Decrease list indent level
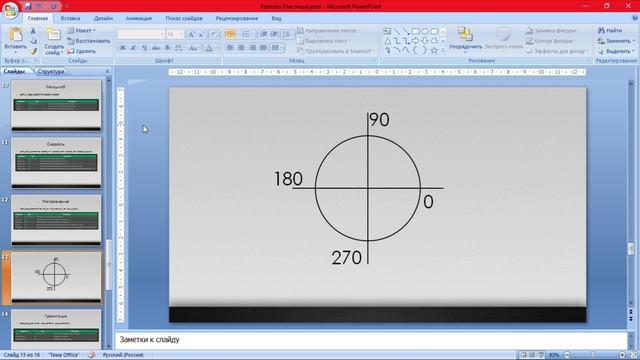640x360 pixels. 264,34
